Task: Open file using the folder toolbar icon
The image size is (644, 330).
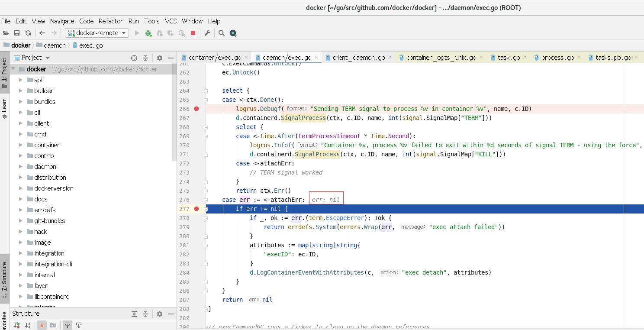Action: pos(6,33)
